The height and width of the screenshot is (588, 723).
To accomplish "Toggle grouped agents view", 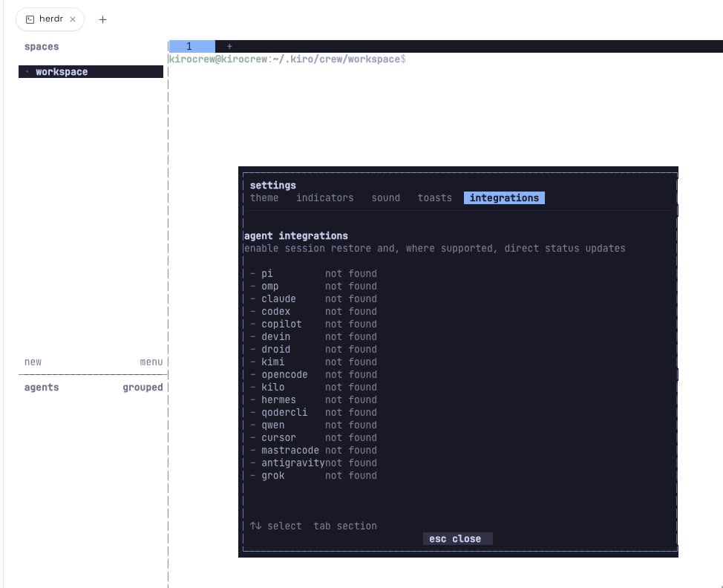I will pyautogui.click(x=143, y=388).
